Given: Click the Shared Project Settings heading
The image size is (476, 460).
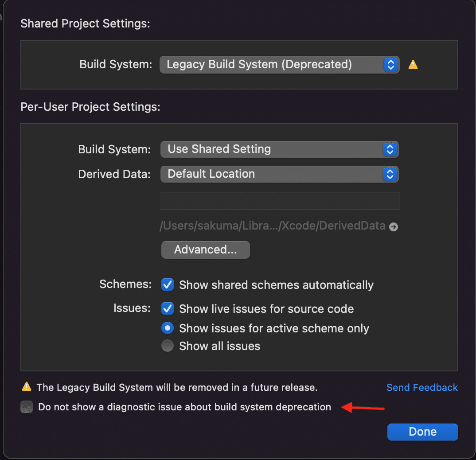Looking at the screenshot, I should point(86,23).
